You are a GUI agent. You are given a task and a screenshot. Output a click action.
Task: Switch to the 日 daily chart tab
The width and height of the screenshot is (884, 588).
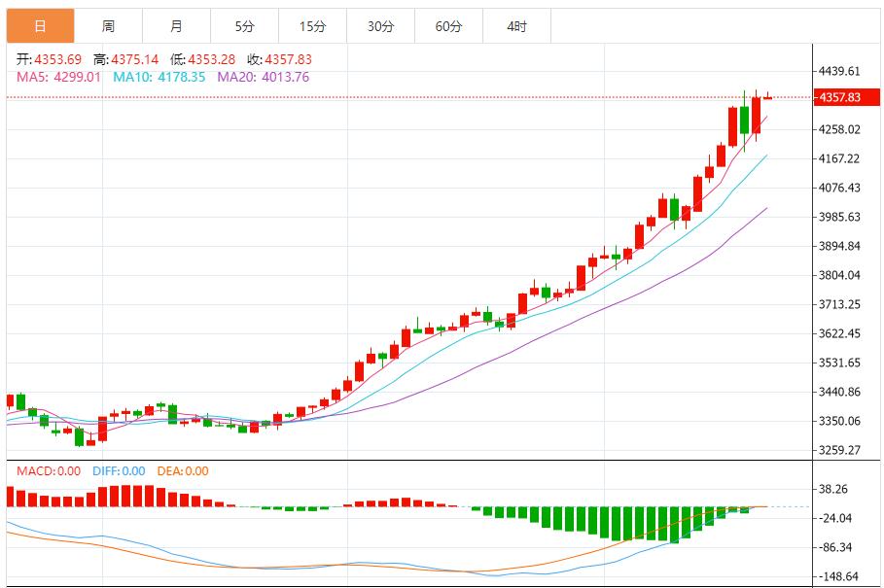[x=40, y=26]
